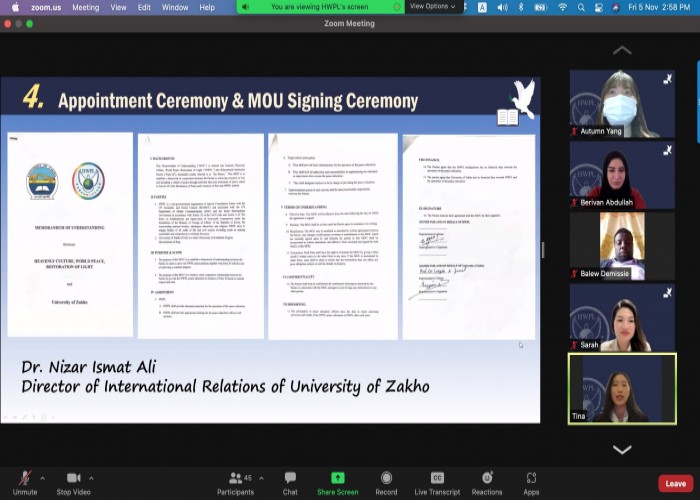Open the Window menu
The image size is (700, 500).
coord(175,7)
